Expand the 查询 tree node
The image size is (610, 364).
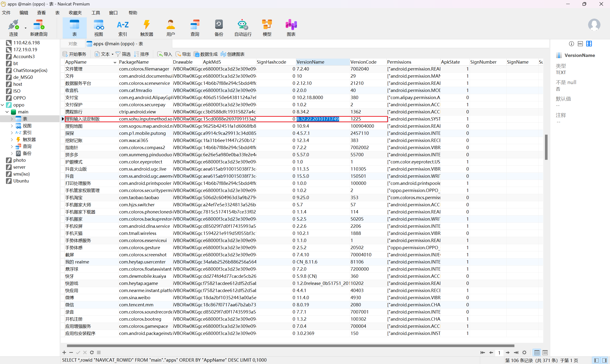12,147
